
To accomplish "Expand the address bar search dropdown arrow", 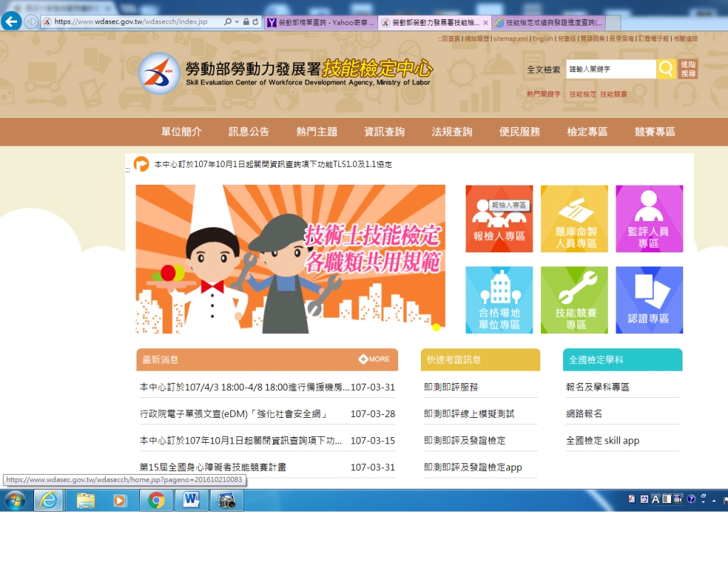I will (x=236, y=22).
